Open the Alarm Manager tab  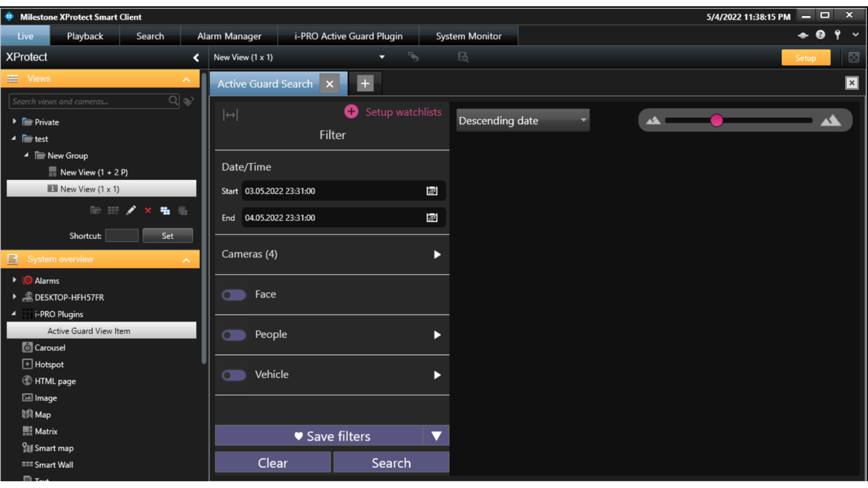pyautogui.click(x=229, y=36)
